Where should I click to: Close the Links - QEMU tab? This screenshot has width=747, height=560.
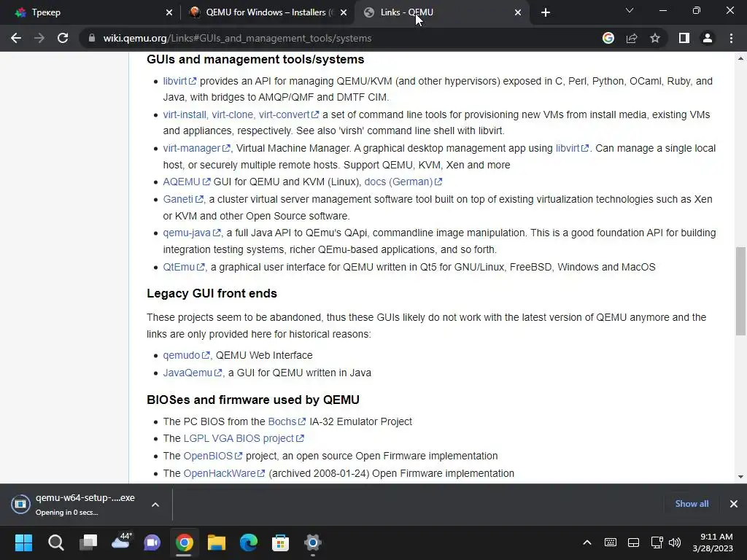[x=518, y=12]
